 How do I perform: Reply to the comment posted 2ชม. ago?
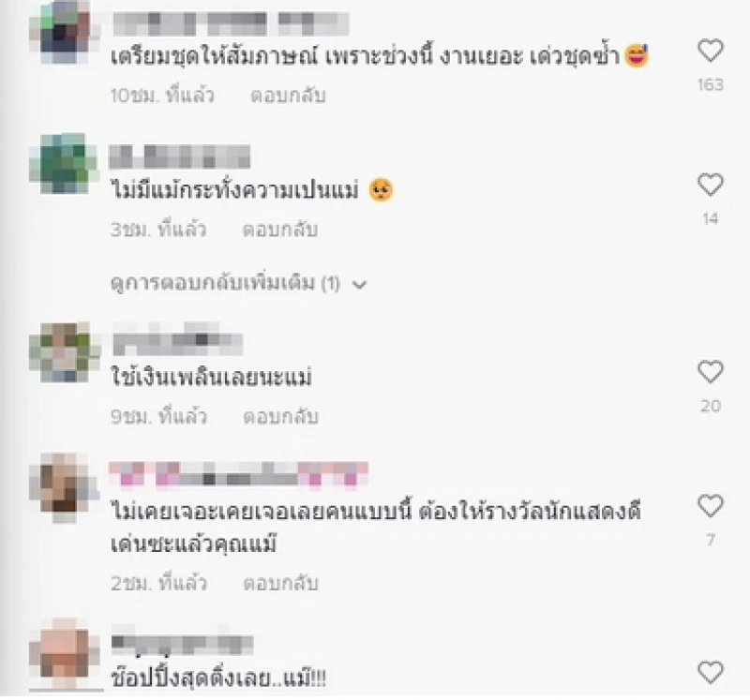pos(280,583)
